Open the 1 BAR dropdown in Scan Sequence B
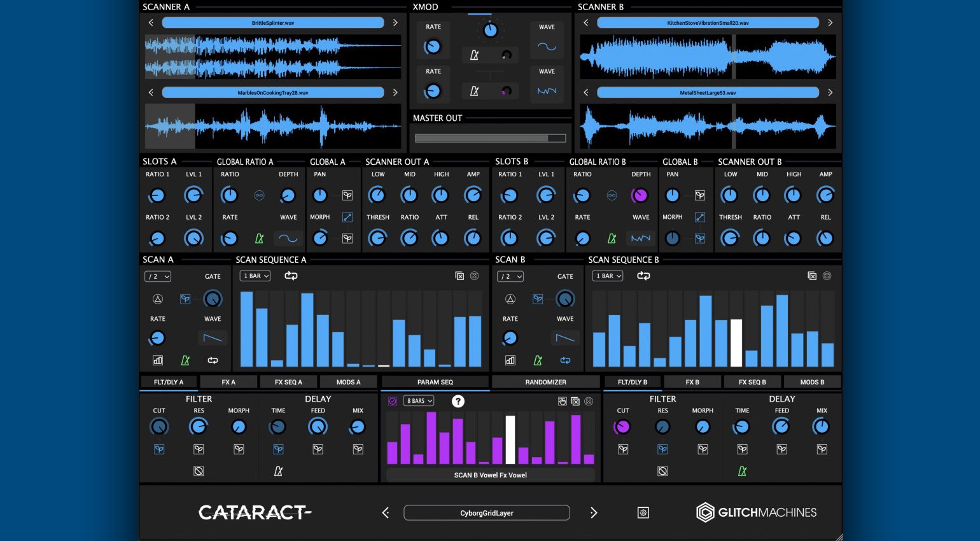This screenshot has height=541, width=980. (x=608, y=276)
